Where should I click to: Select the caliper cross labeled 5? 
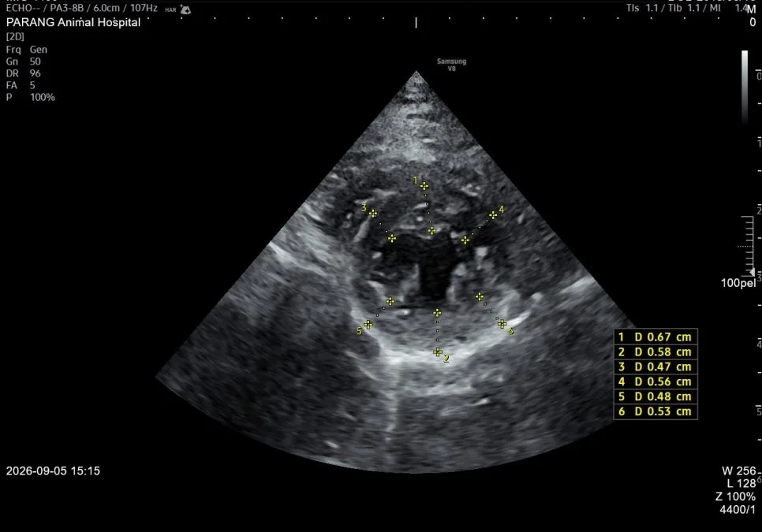click(x=368, y=324)
